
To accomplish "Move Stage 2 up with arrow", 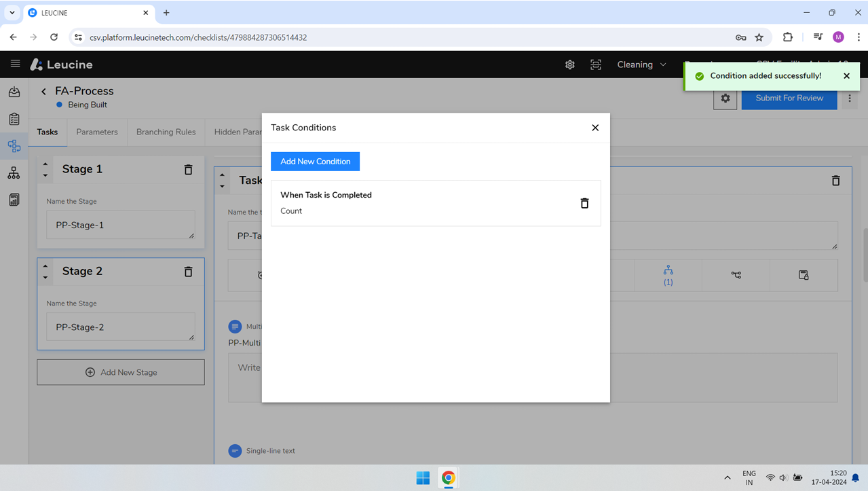I will click(45, 266).
